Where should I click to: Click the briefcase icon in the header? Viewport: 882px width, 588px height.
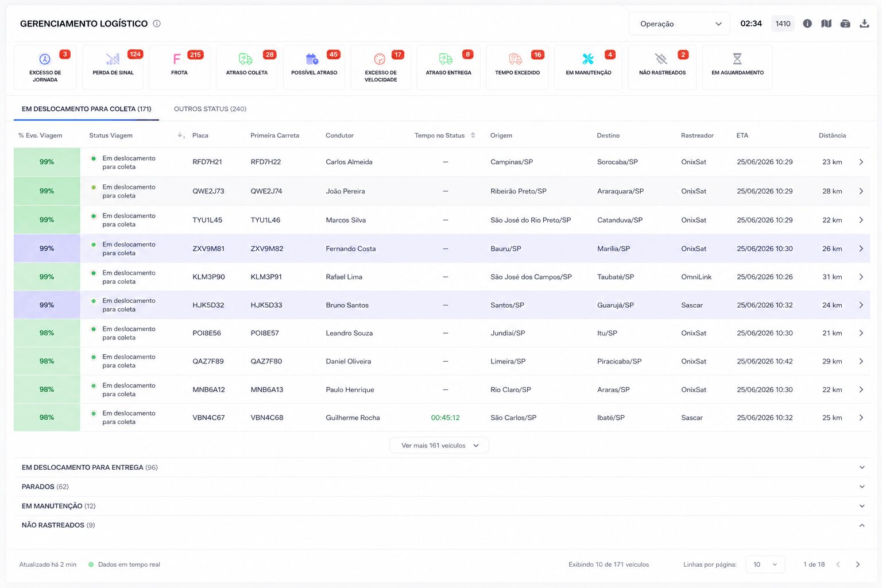point(845,24)
